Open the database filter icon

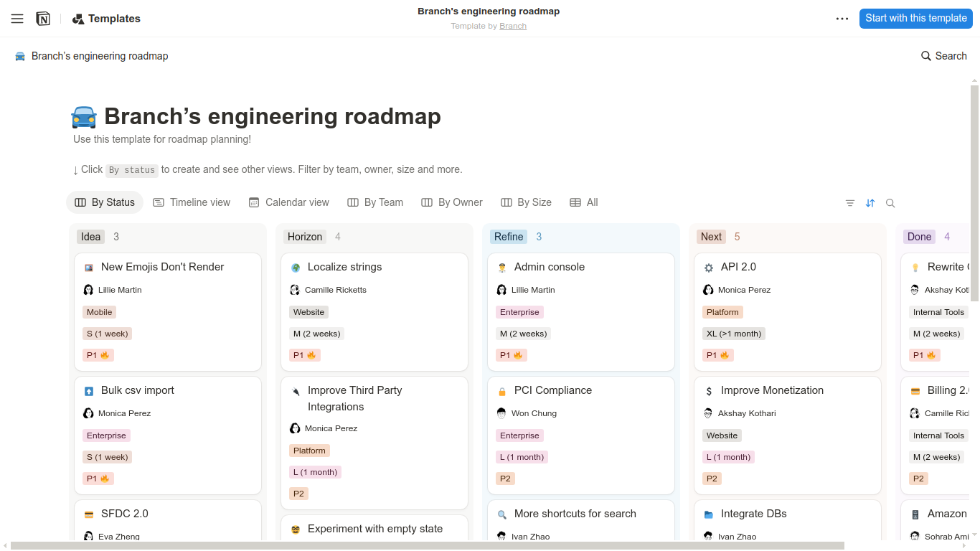click(x=850, y=203)
